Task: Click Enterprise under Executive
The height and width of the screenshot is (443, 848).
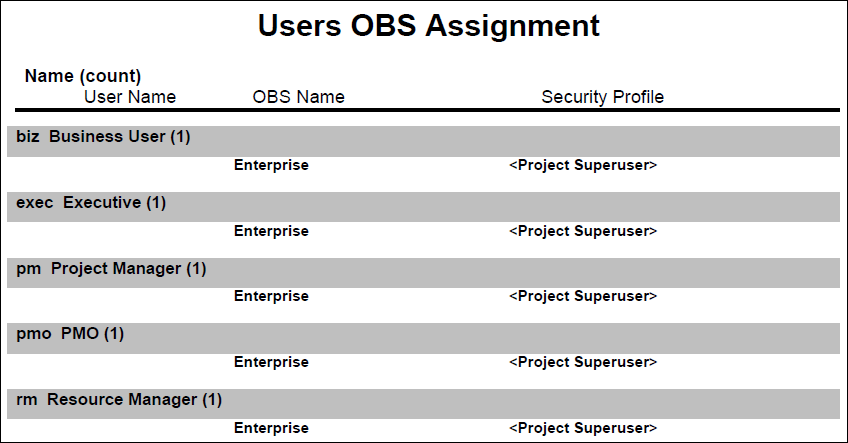Action: pos(271,231)
